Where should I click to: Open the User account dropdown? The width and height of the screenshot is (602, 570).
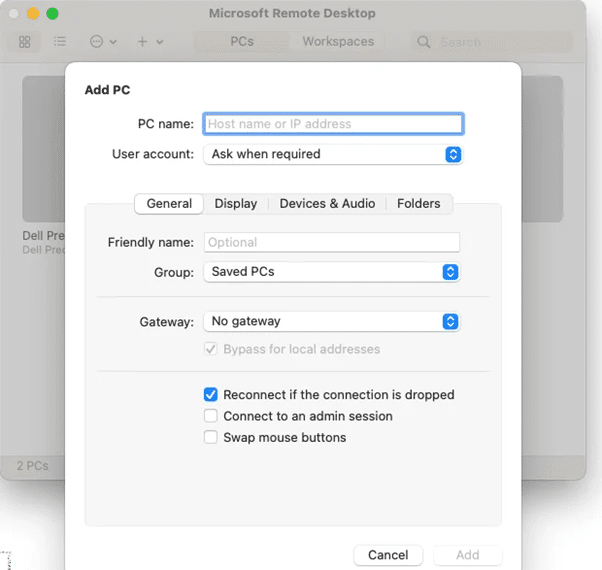(333, 154)
